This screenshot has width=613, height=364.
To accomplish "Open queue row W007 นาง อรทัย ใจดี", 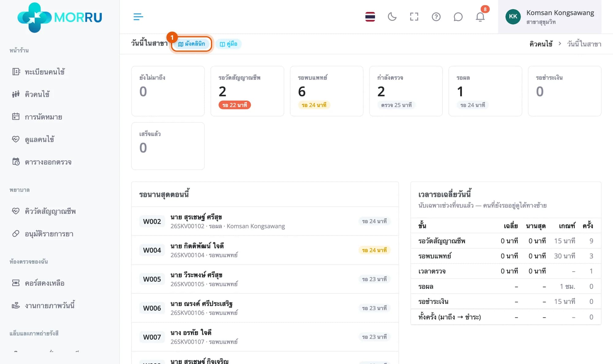I will click(265, 337).
